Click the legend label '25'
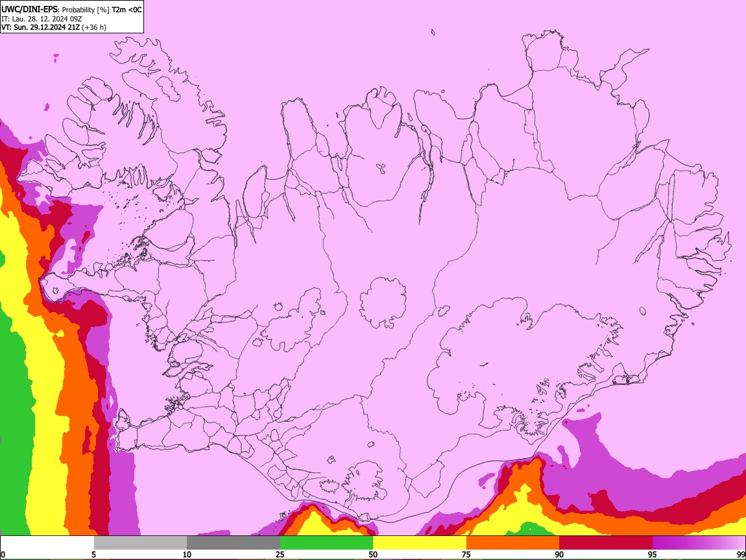 coord(280,555)
